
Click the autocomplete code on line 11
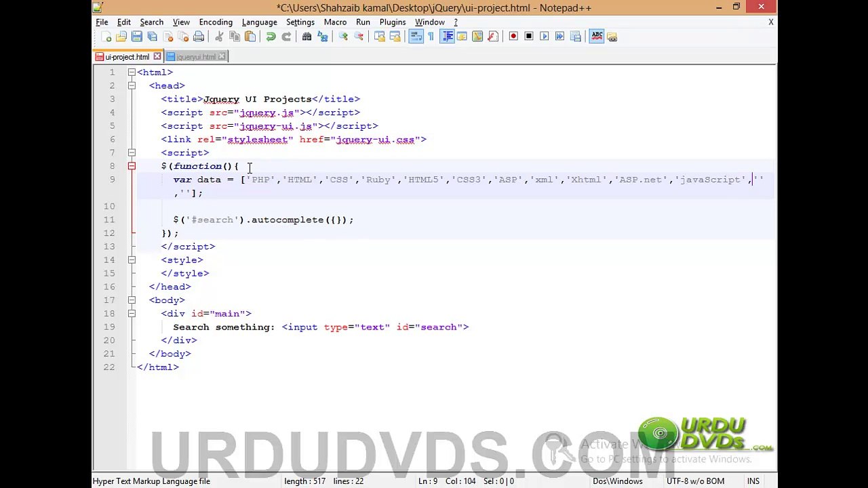pos(263,220)
